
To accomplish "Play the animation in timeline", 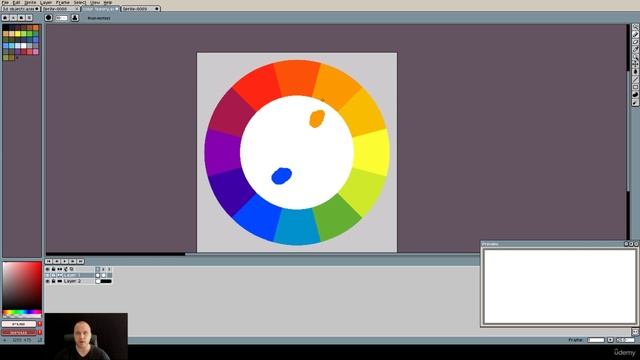I will [x=64, y=261].
